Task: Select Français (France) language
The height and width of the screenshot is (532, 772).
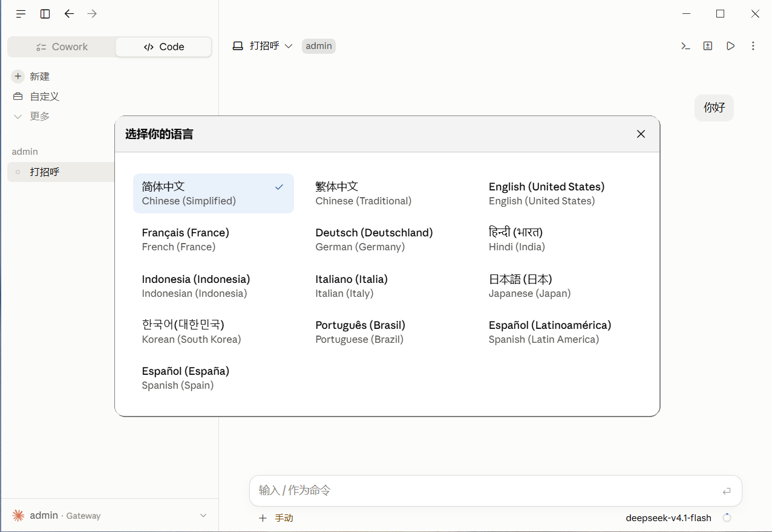Action: click(x=214, y=239)
